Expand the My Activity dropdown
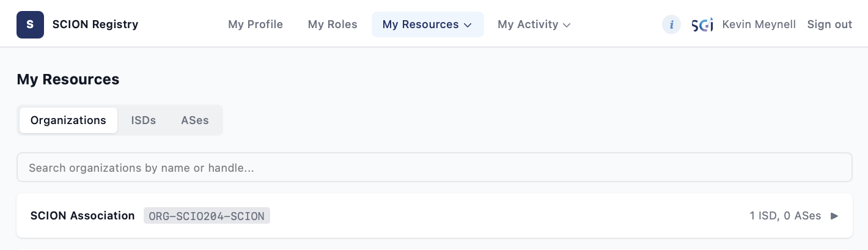Screen dimensions: 868x250 click(534, 24)
